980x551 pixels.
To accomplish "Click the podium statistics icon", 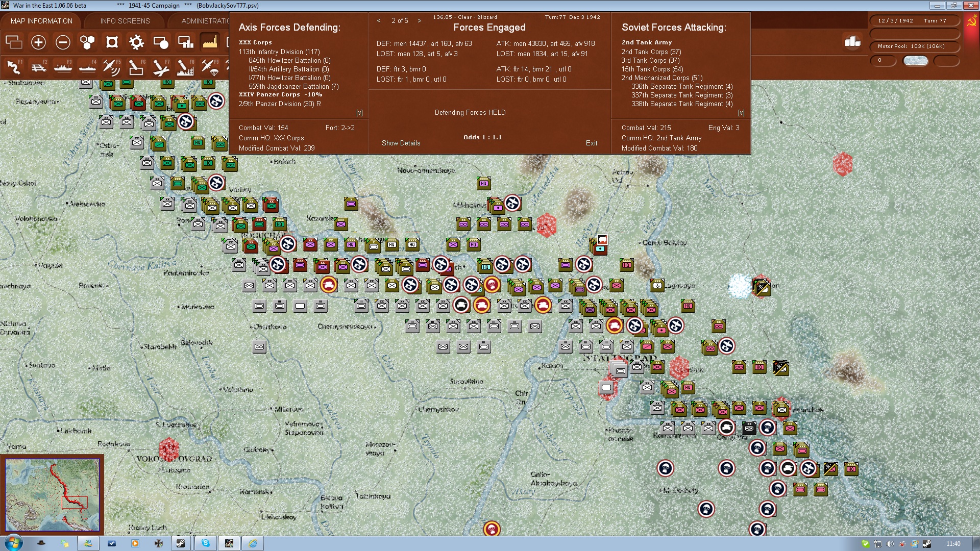I will coord(852,42).
